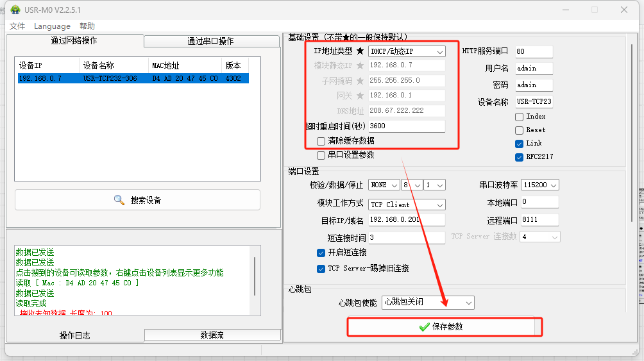Click 目标IP/域名 field 192.168.0.201

point(407,220)
